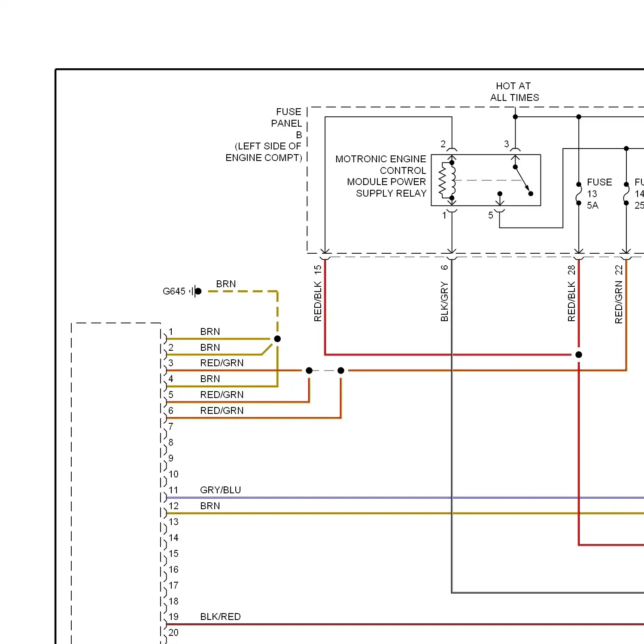Click the BRN wire label at connector pin 2
This screenshot has height=644, width=644.
pos(210,348)
